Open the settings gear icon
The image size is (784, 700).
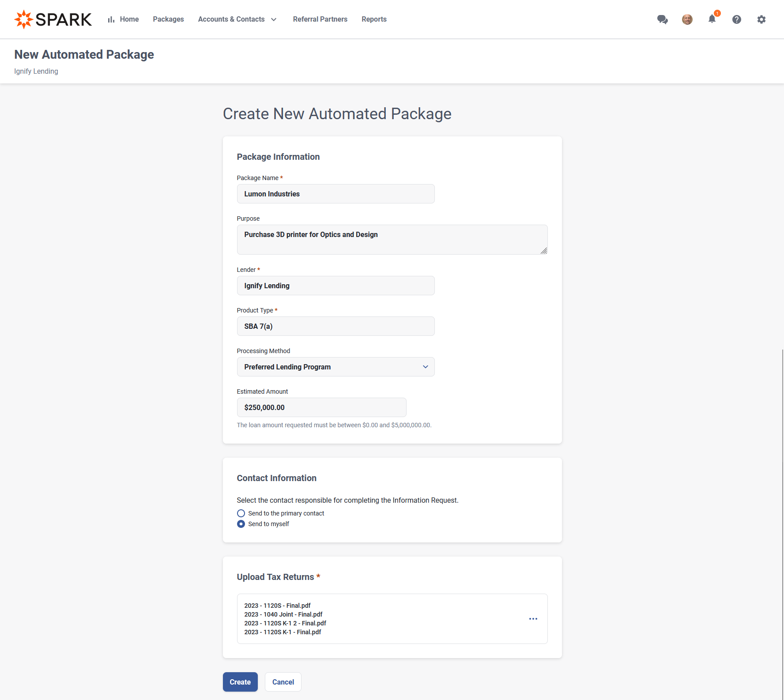pos(761,19)
